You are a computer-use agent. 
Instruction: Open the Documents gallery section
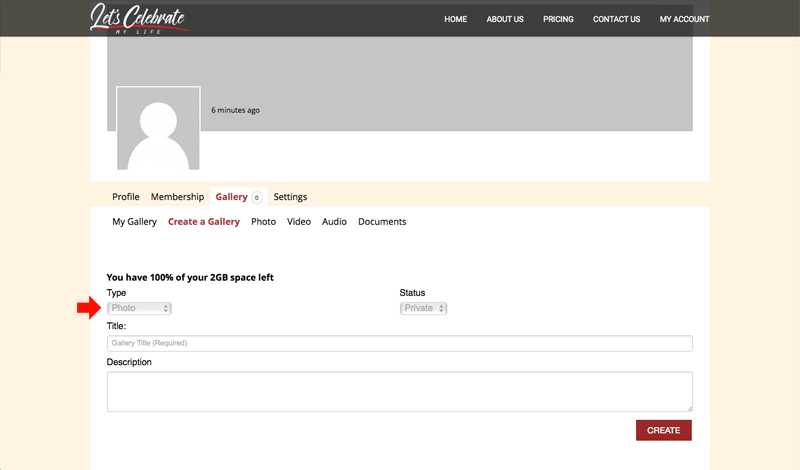click(x=382, y=221)
